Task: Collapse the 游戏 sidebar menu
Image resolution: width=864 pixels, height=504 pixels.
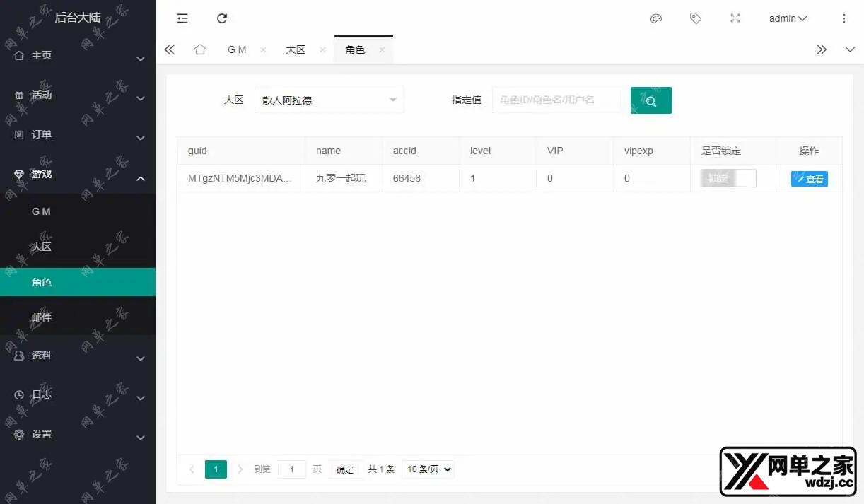Action: click(x=78, y=175)
